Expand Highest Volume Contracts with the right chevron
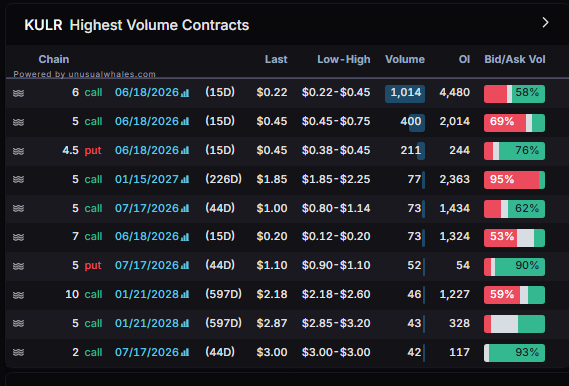The image size is (569, 386). coord(545,23)
